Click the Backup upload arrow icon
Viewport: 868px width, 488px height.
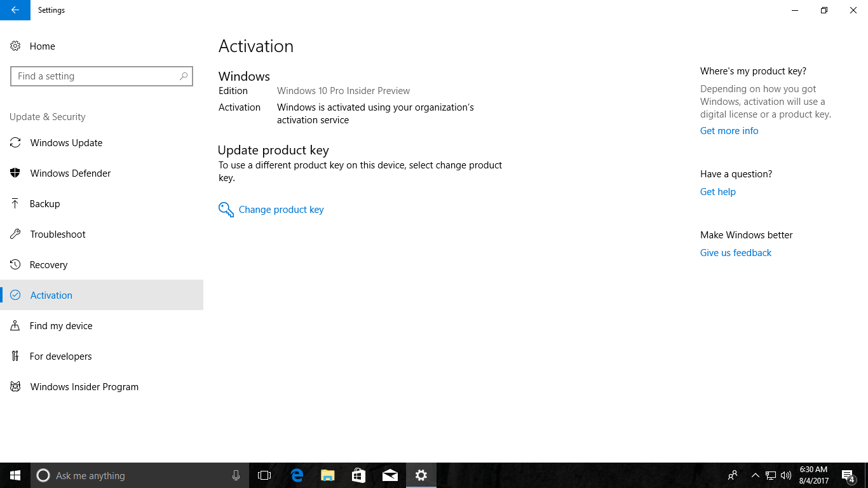pyautogui.click(x=15, y=203)
